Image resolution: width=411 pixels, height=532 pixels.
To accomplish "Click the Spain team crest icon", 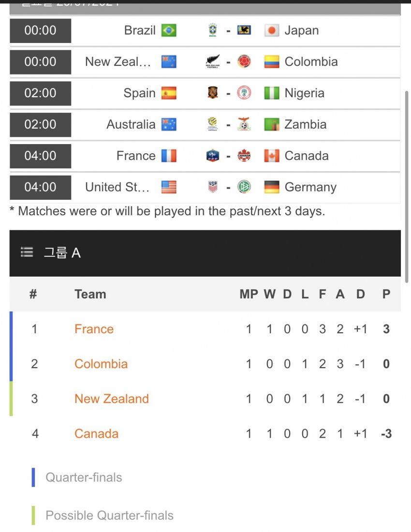I will click(213, 93).
